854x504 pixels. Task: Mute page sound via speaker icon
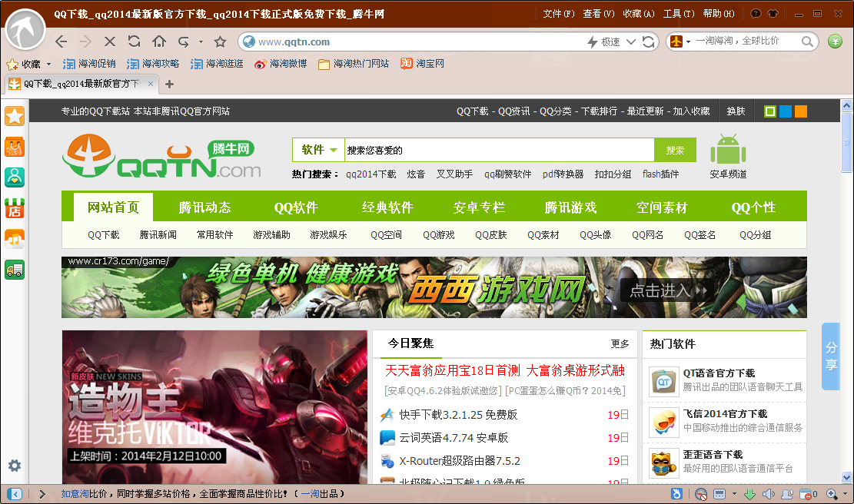[x=769, y=494]
